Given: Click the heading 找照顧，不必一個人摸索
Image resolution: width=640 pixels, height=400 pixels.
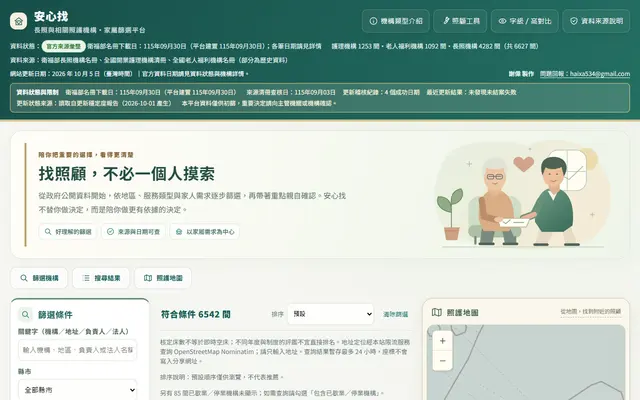Looking at the screenshot, I should pos(127,173).
